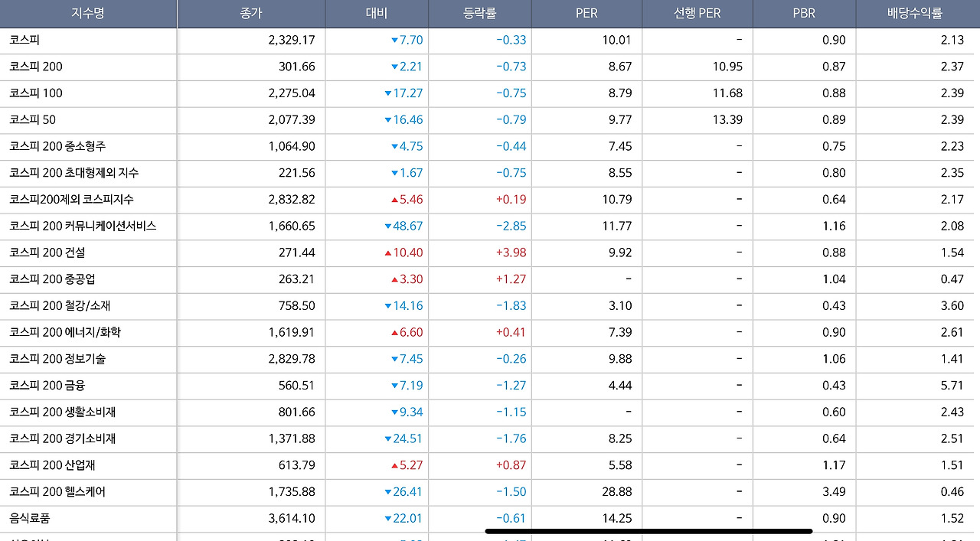Sort by the 종가 column header
This screenshot has width=980, height=541.
click(x=251, y=13)
